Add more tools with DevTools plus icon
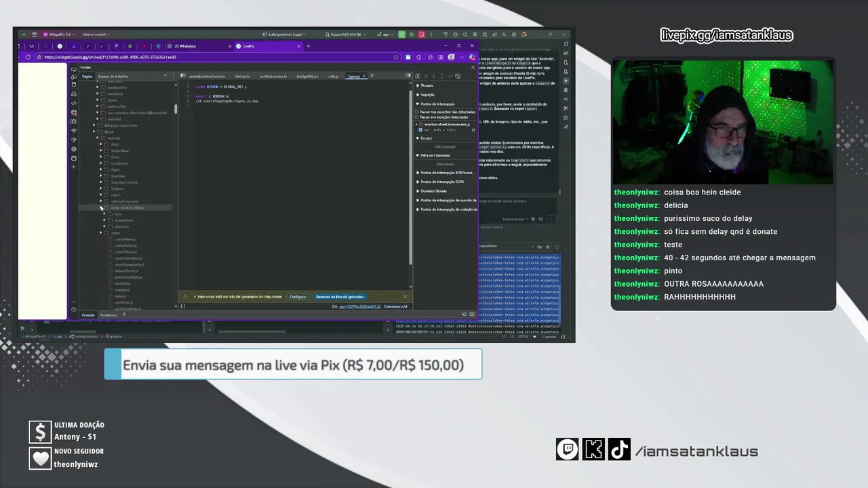This screenshot has width=868, height=488. tap(74, 167)
